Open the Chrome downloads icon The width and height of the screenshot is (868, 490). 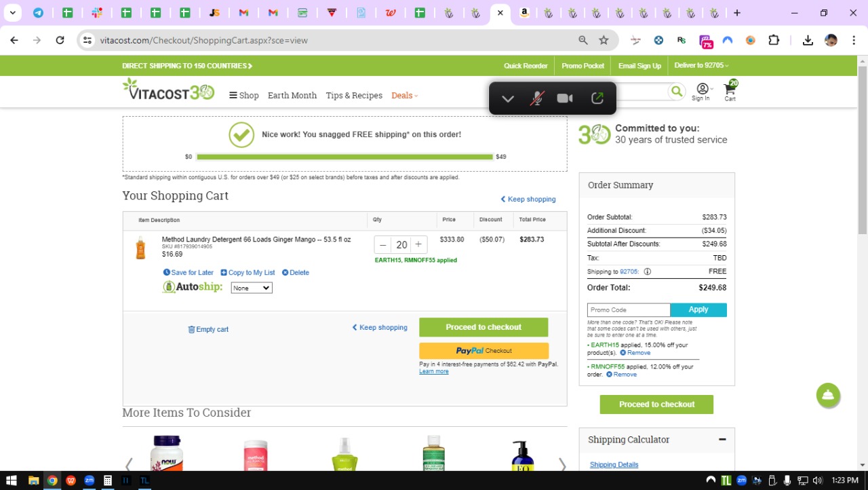(808, 40)
